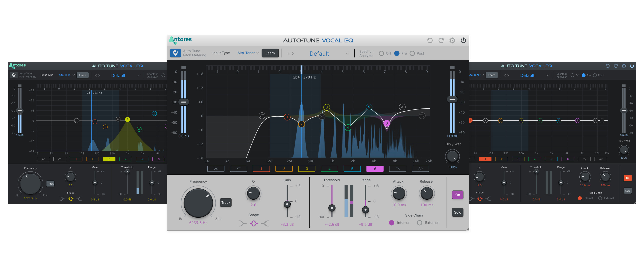Image resolution: width=644 pixels, height=268 pixels.
Task: Click high-pass filter node on center graph
Action: tap(262, 116)
